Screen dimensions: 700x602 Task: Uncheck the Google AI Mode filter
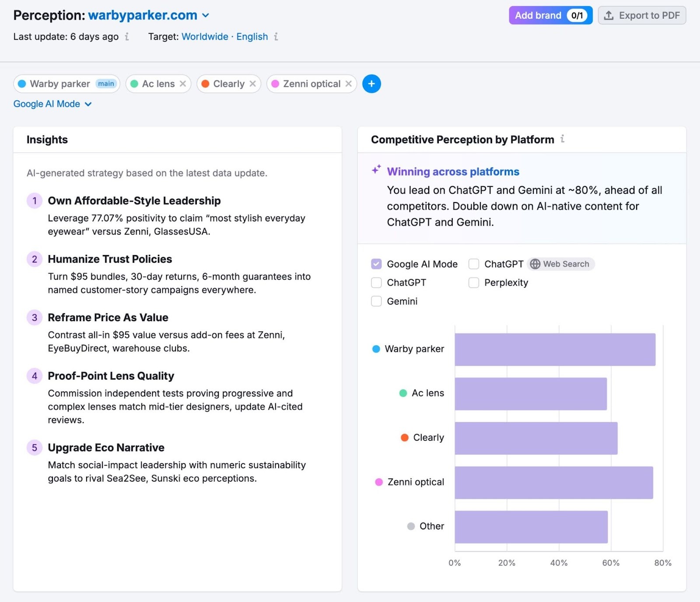click(376, 264)
